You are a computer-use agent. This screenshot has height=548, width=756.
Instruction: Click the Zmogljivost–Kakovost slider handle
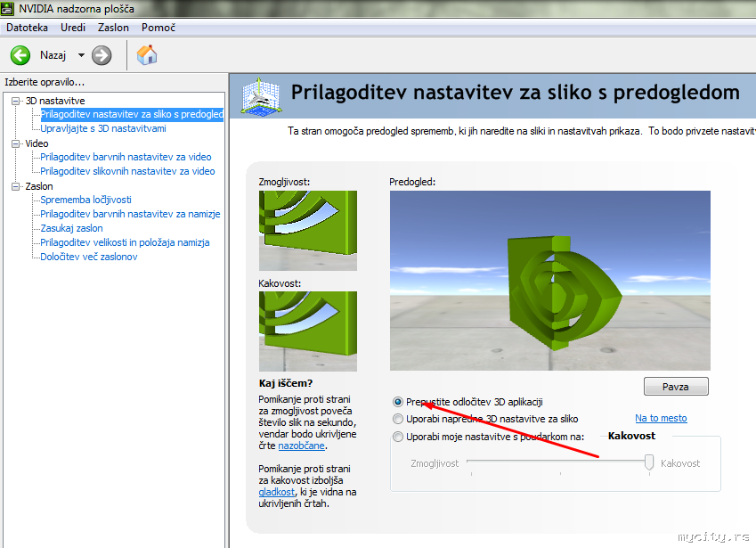649,462
